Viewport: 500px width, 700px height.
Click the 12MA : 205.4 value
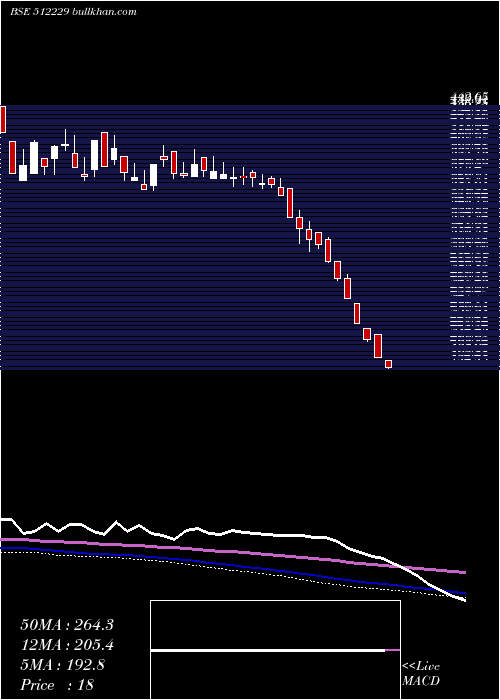67,645
